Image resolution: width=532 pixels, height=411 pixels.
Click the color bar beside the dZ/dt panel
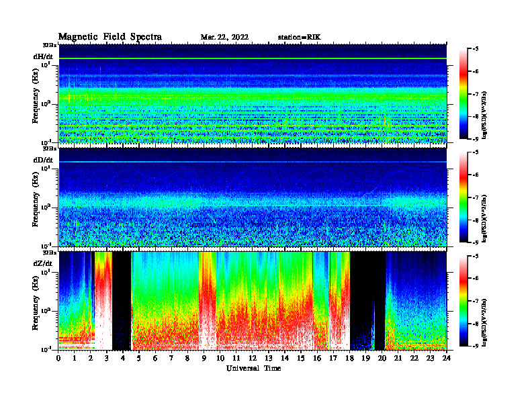click(x=463, y=301)
